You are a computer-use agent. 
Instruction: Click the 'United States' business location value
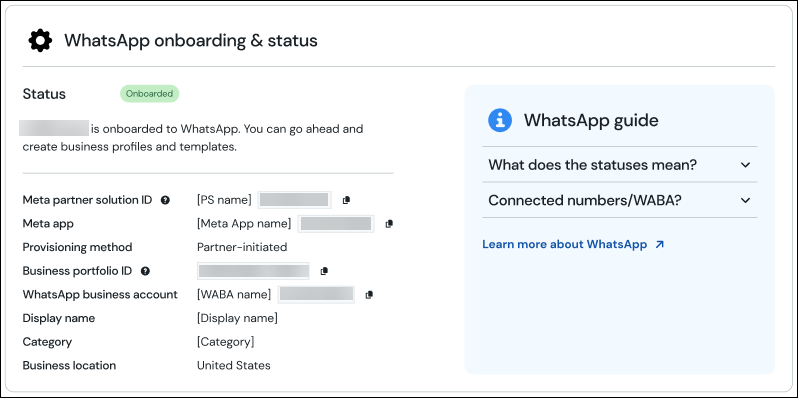234,365
